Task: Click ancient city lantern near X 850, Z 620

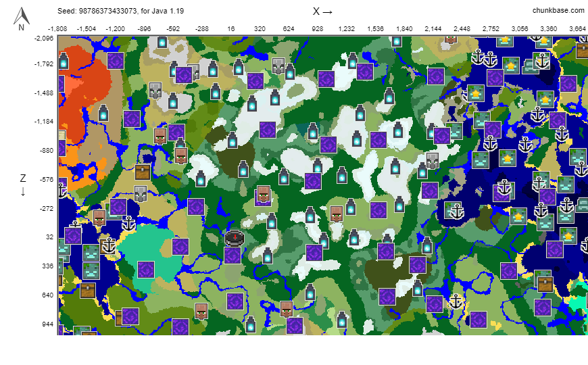Action: coord(310,292)
